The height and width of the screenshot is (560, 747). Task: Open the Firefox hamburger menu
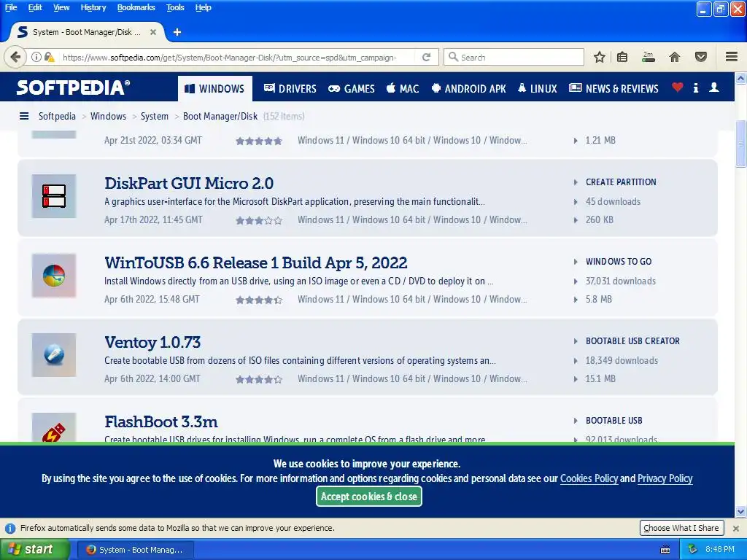tap(732, 57)
